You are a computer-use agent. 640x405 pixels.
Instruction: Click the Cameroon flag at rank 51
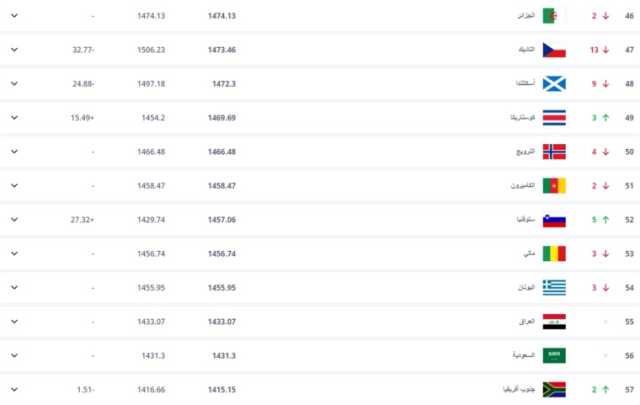click(554, 186)
